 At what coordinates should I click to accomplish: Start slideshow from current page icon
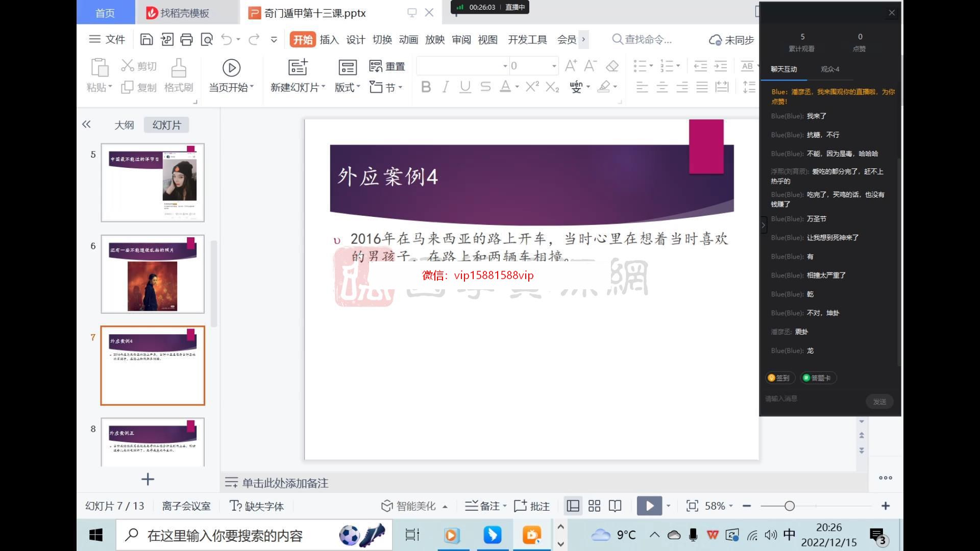point(231,67)
